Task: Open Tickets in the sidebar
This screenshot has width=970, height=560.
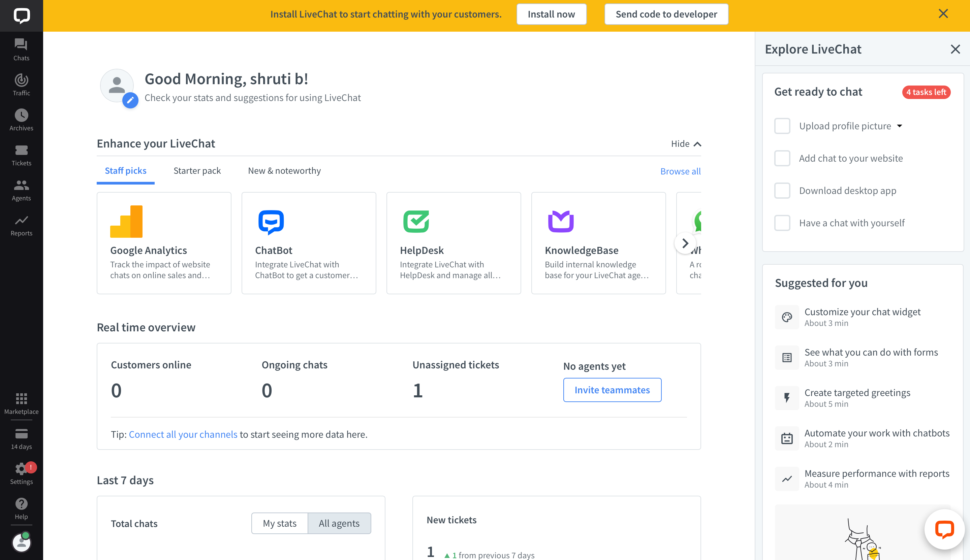Action: [22, 155]
